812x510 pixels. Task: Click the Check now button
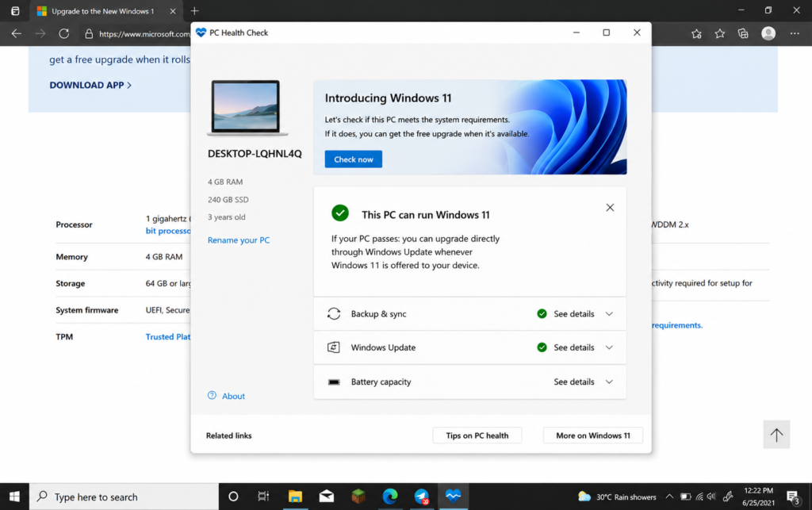(353, 159)
